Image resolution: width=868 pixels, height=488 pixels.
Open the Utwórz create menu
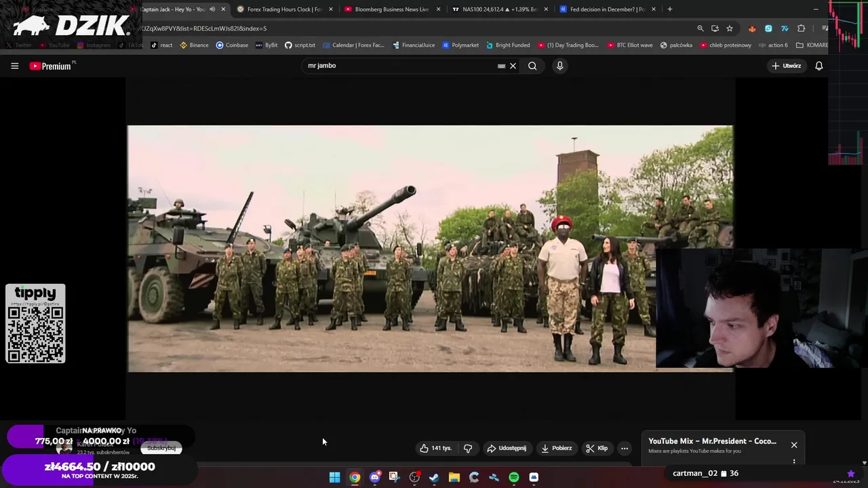(x=787, y=66)
